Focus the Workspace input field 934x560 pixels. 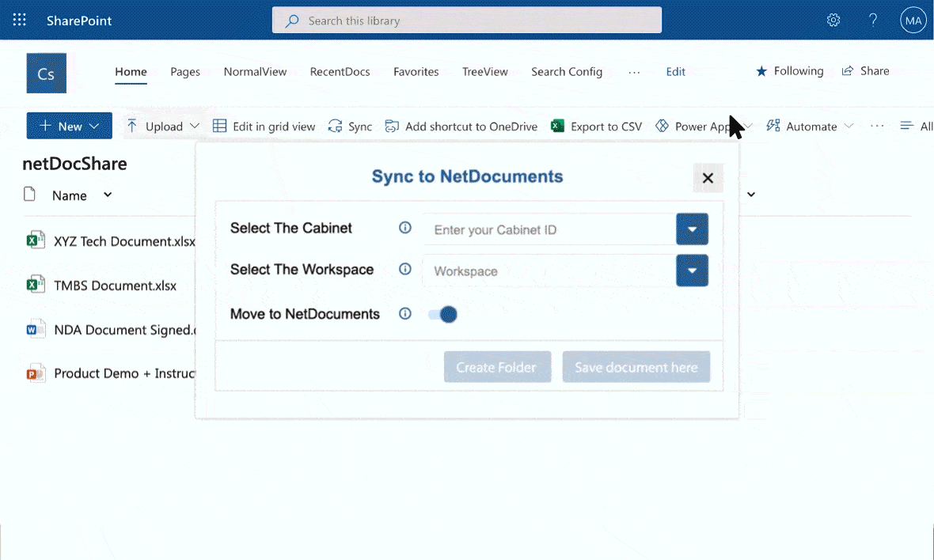click(550, 271)
